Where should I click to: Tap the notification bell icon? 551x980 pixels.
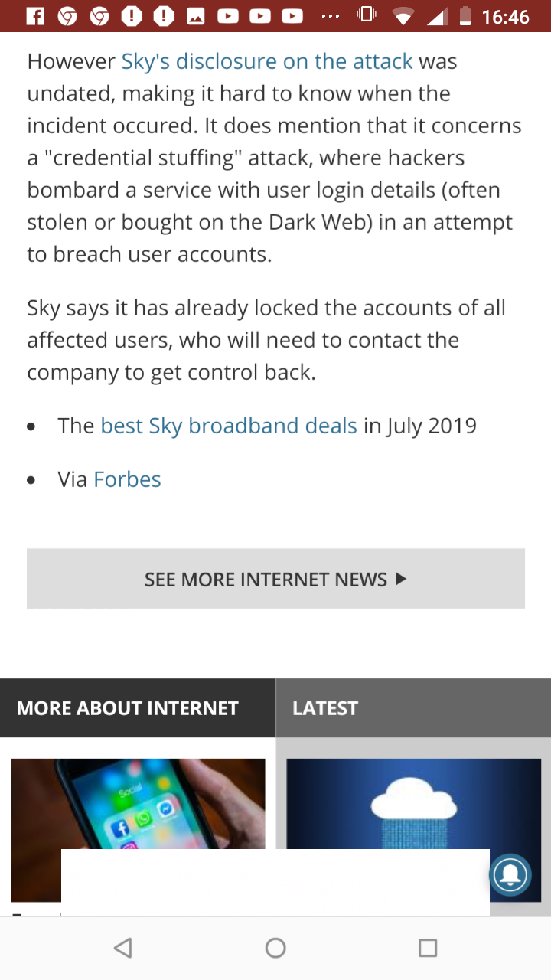[x=510, y=874]
